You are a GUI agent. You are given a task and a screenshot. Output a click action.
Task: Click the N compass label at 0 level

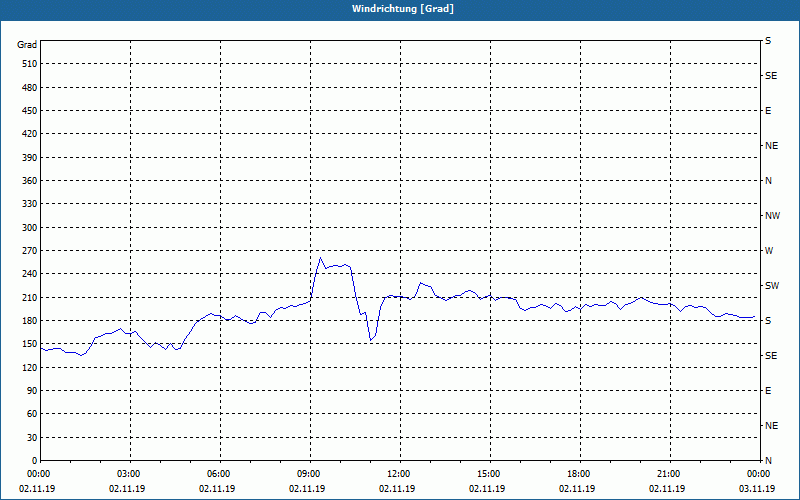(x=768, y=461)
